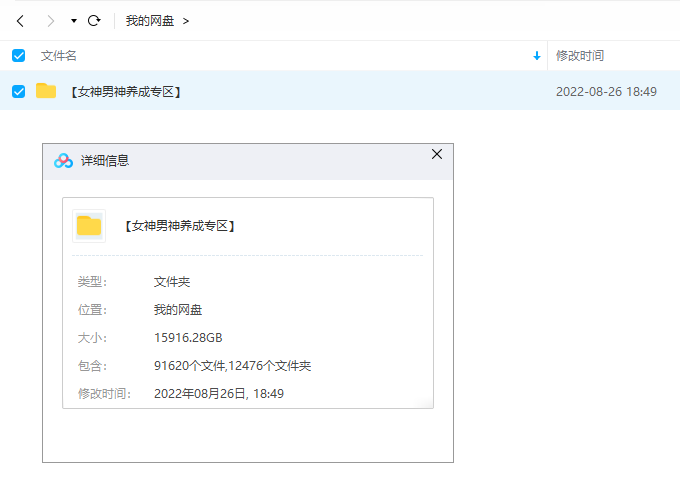
Task: Close the 详细信息 dialog
Action: coord(437,154)
